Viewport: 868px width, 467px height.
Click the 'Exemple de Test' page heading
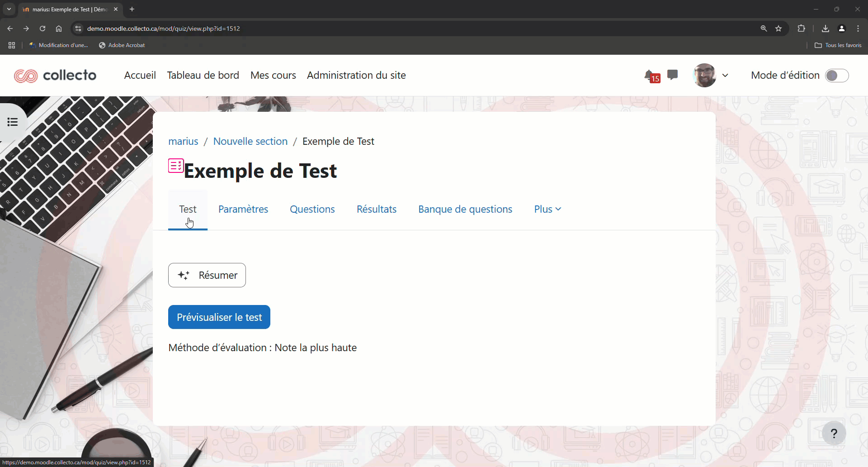pos(260,172)
